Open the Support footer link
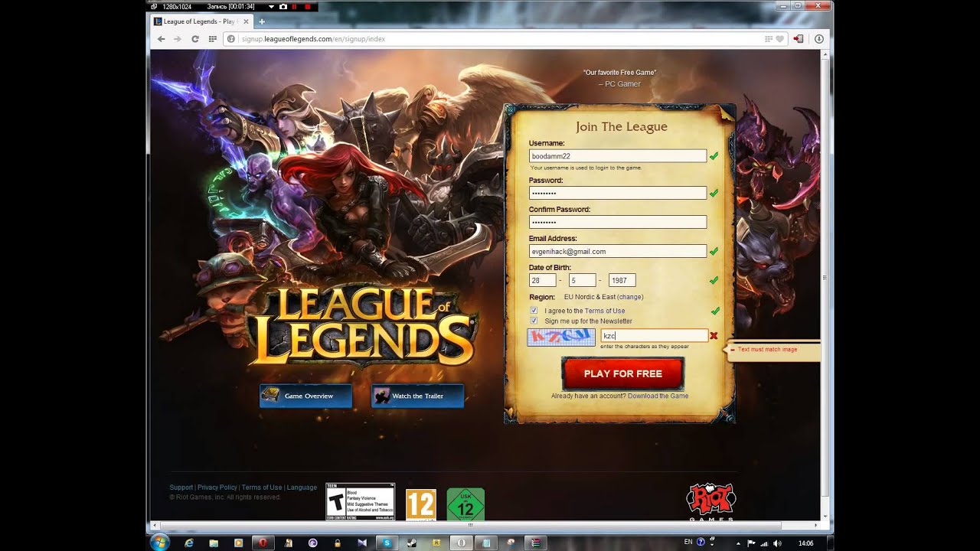The width and height of the screenshot is (980, 551). click(181, 487)
